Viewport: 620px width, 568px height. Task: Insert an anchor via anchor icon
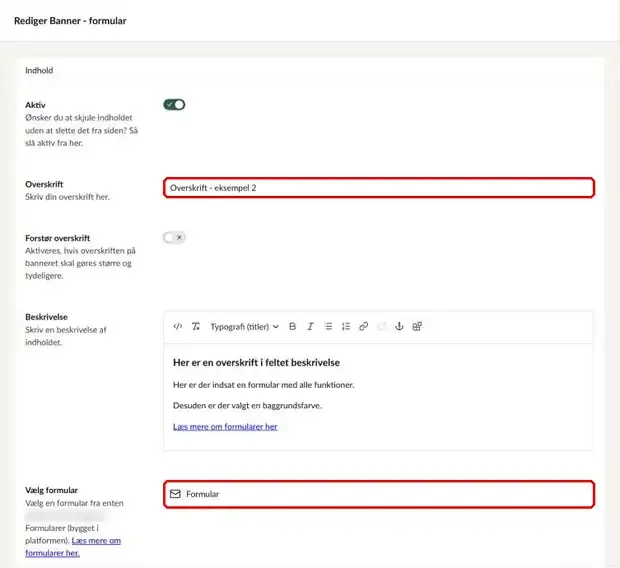point(399,326)
